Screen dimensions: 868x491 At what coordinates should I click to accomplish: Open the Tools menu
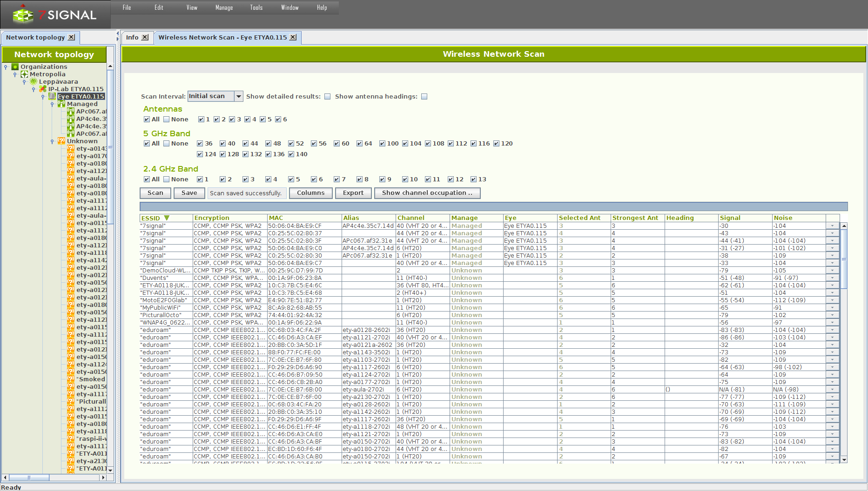pos(256,7)
